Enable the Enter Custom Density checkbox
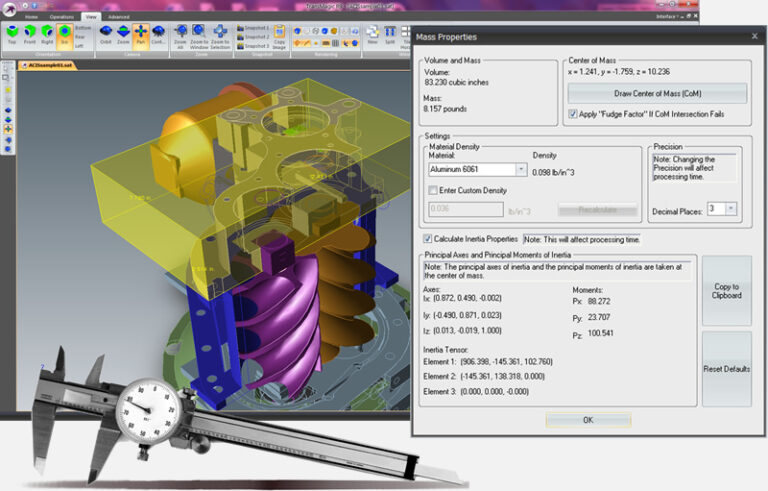The width and height of the screenshot is (768, 491). pos(432,190)
